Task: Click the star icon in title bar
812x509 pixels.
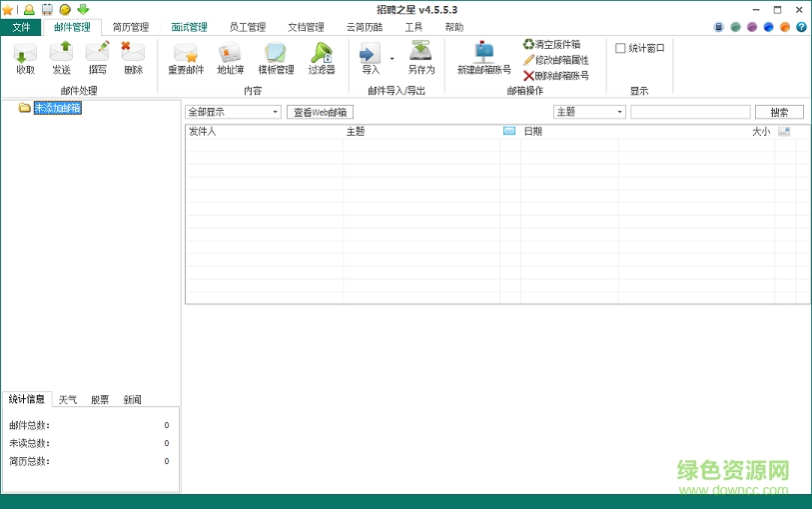Action: pos(7,9)
